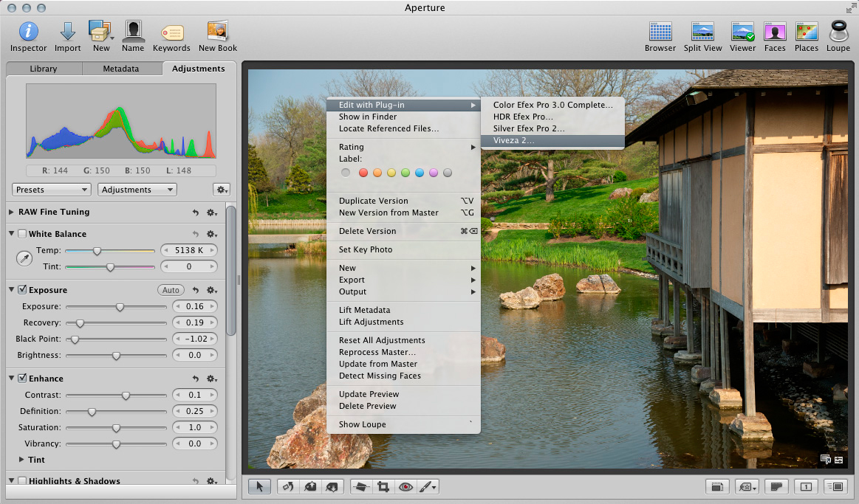Click the Primary Only button

(805, 486)
